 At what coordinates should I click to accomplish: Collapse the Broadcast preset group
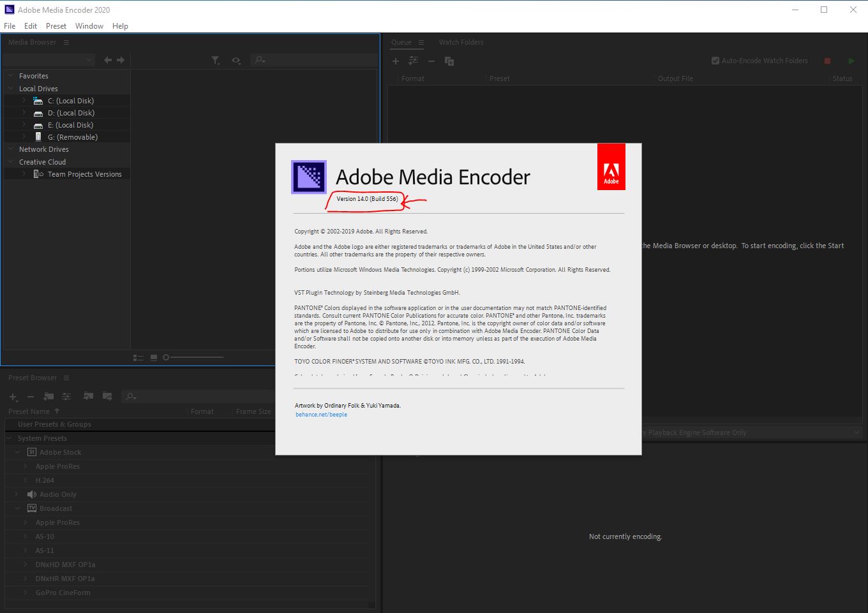point(17,508)
